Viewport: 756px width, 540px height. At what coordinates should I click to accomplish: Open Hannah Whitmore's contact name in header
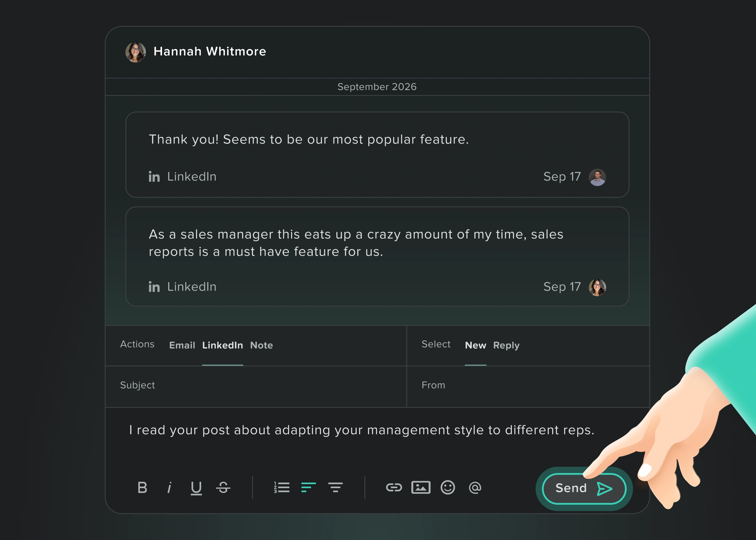coord(210,52)
